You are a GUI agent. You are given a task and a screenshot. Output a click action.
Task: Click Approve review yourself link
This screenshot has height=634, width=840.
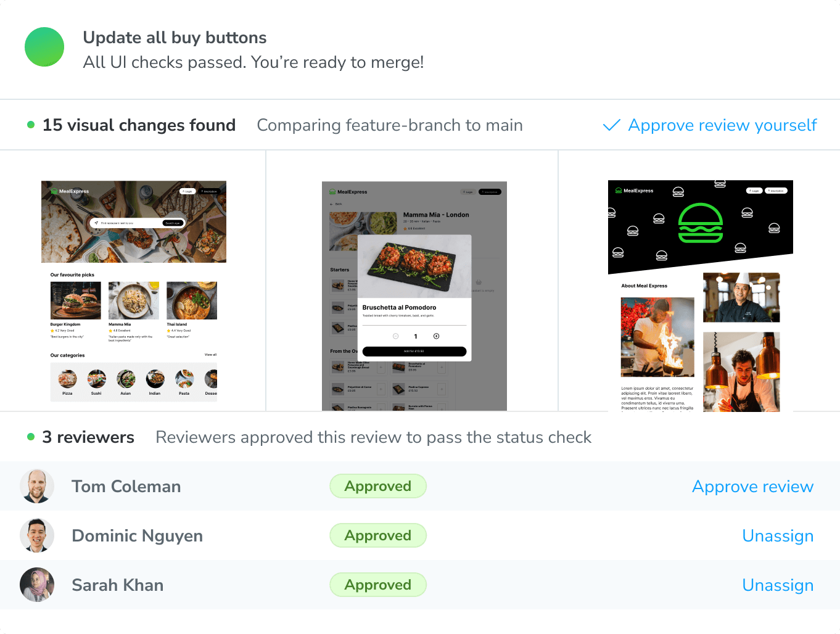coord(722,125)
